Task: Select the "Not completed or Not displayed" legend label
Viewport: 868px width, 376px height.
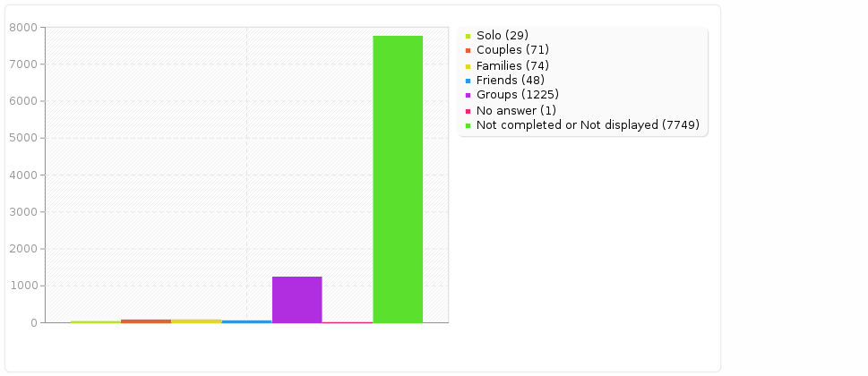Action: point(588,125)
